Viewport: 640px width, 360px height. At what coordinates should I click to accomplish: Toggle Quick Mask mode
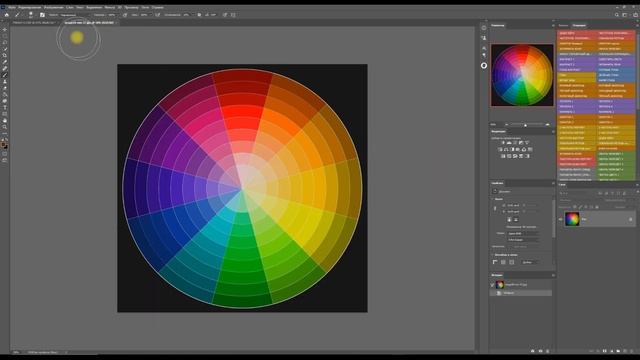[4, 154]
